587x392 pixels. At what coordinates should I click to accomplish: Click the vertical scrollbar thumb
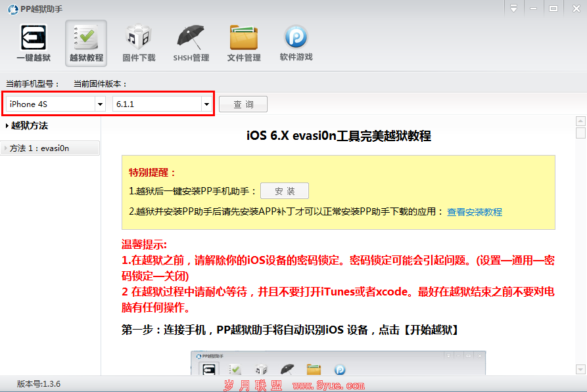pos(580,133)
